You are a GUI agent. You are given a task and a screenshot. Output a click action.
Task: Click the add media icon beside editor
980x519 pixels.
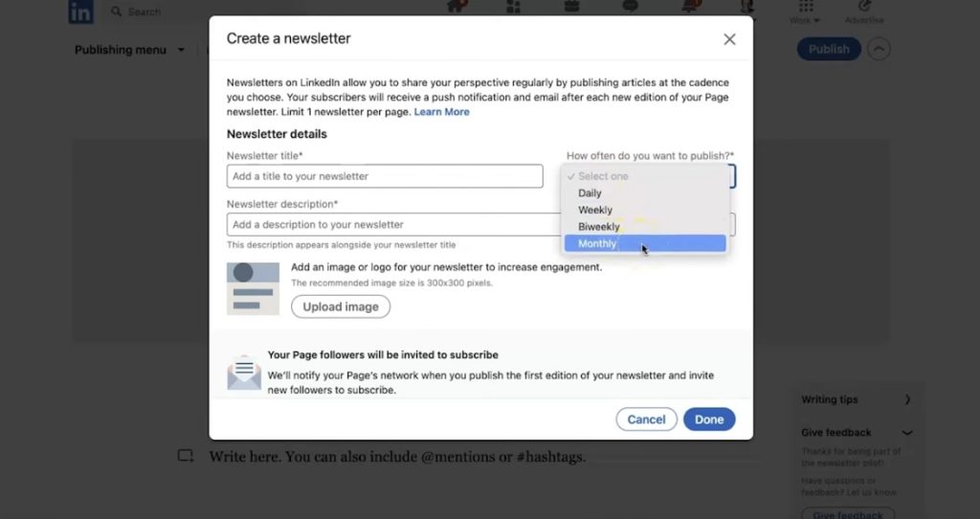tap(186, 457)
